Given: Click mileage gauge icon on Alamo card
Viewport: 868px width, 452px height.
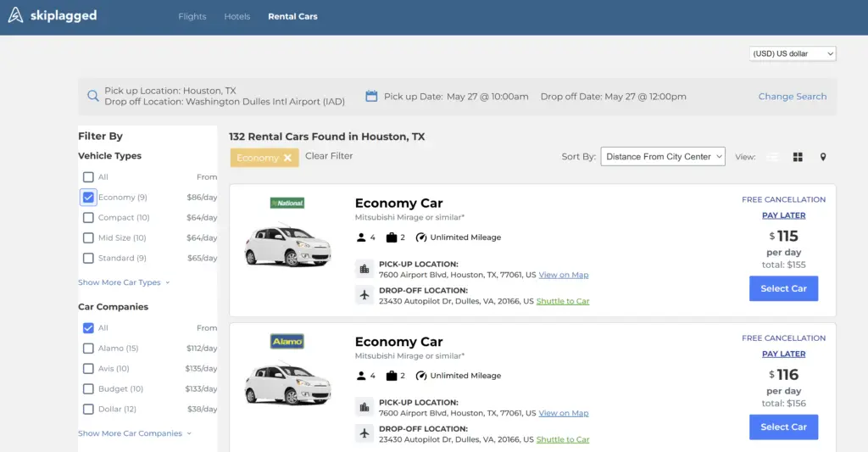Looking at the screenshot, I should coord(421,376).
